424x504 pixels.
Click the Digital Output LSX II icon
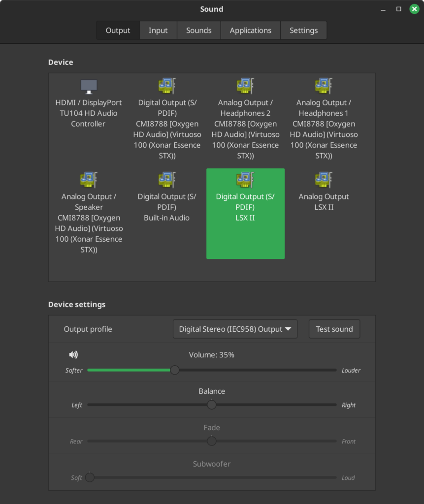[x=245, y=180]
